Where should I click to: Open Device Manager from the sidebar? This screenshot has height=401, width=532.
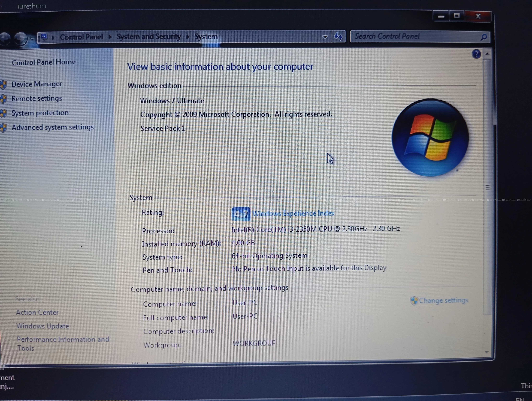coord(37,84)
